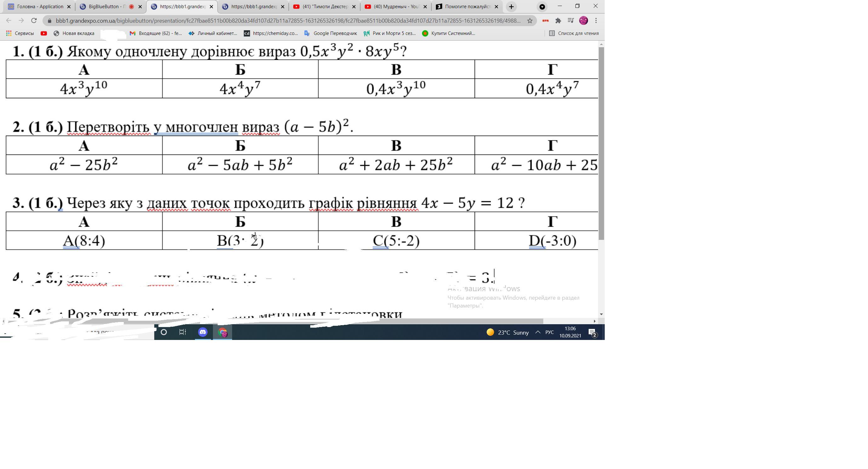Open the Windows notification center icon
868x469 pixels.
click(593, 333)
